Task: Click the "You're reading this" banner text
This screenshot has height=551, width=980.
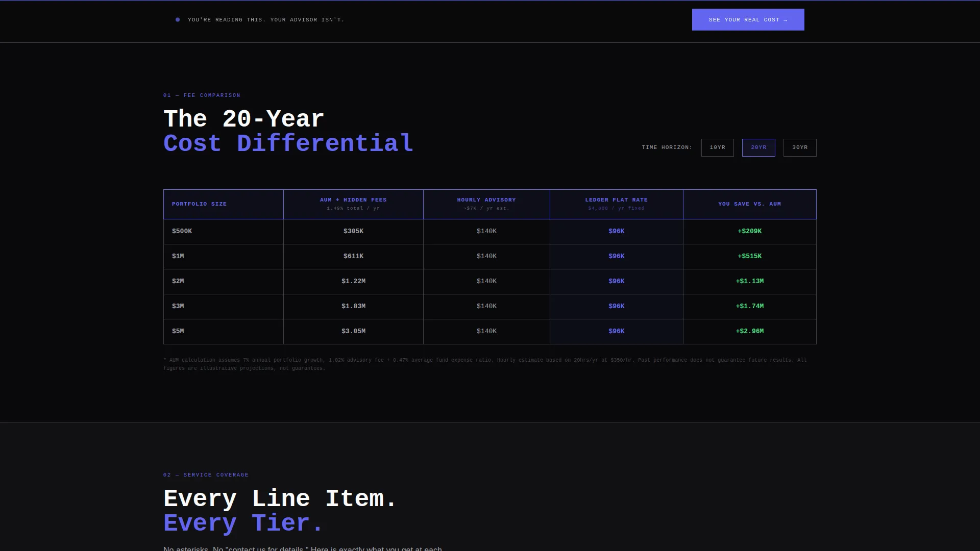Action: tap(266, 20)
